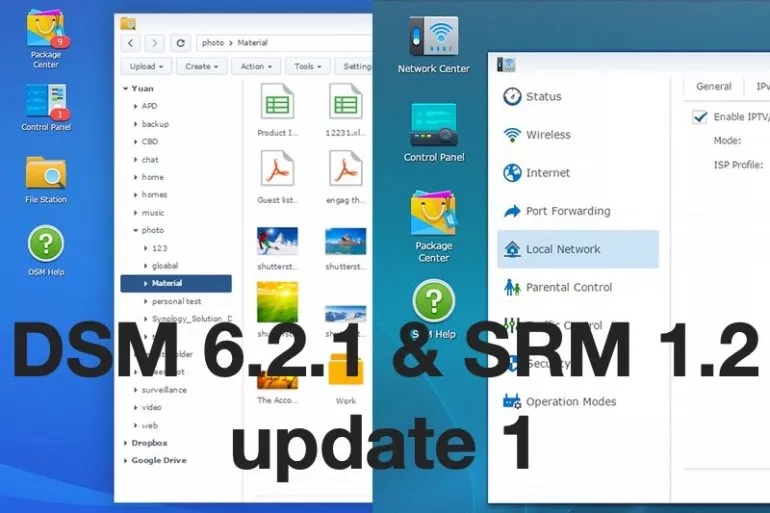Select the Work folder item
The width and height of the screenshot is (770, 513).
point(345,380)
